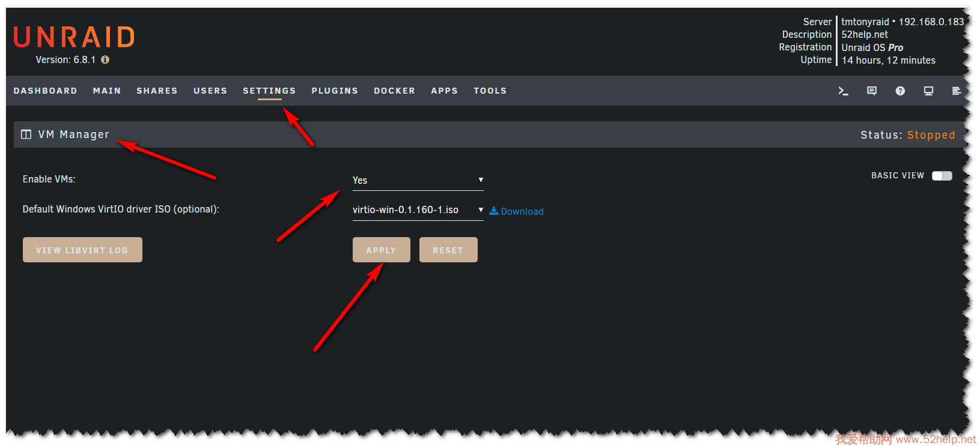
Task: Click the Download link
Action: coord(522,211)
